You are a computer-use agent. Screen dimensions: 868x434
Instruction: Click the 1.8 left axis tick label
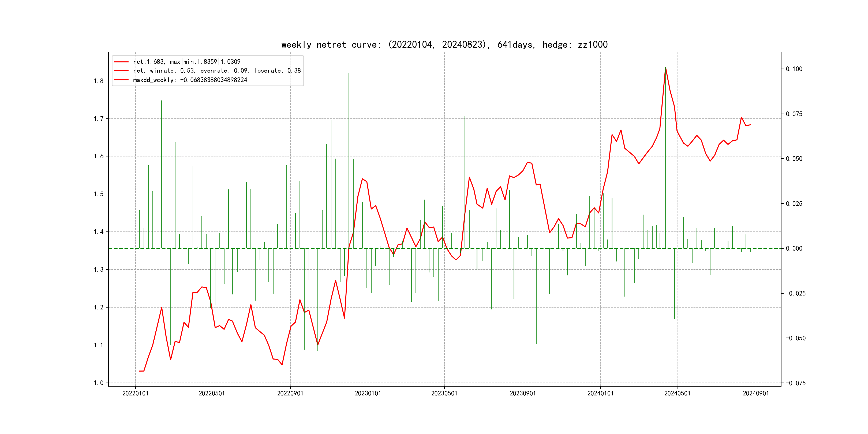point(98,81)
